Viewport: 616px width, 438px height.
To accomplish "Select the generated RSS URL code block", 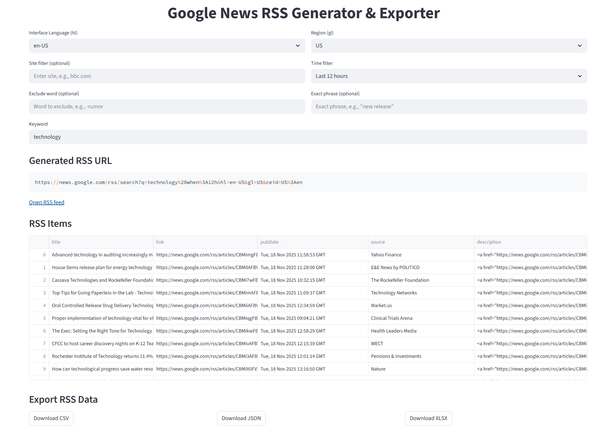I will click(307, 182).
